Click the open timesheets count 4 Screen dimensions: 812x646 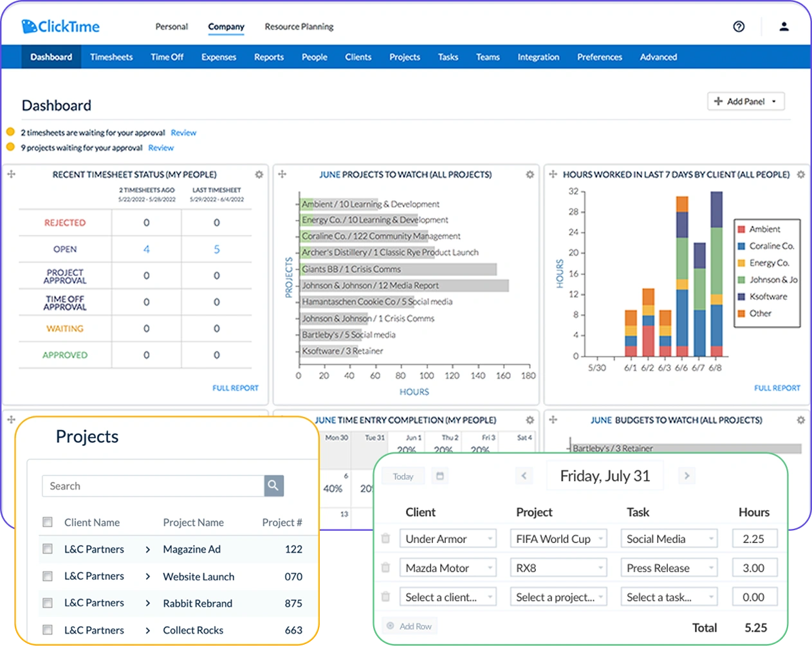click(x=147, y=249)
